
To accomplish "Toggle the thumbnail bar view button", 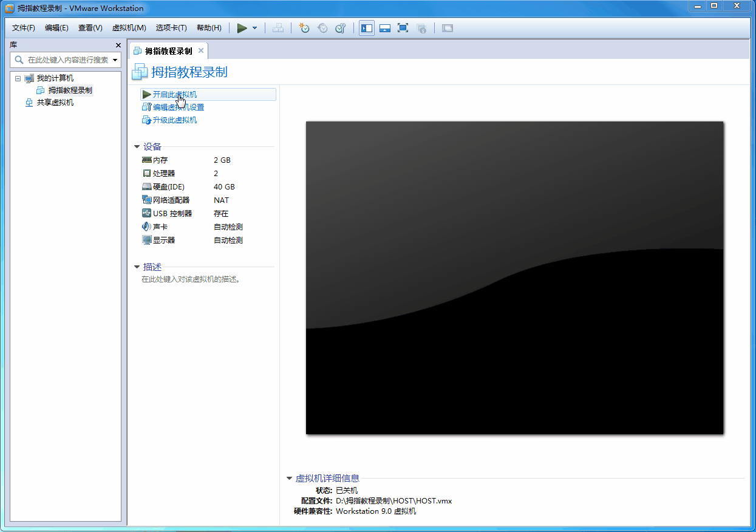I will [384, 28].
